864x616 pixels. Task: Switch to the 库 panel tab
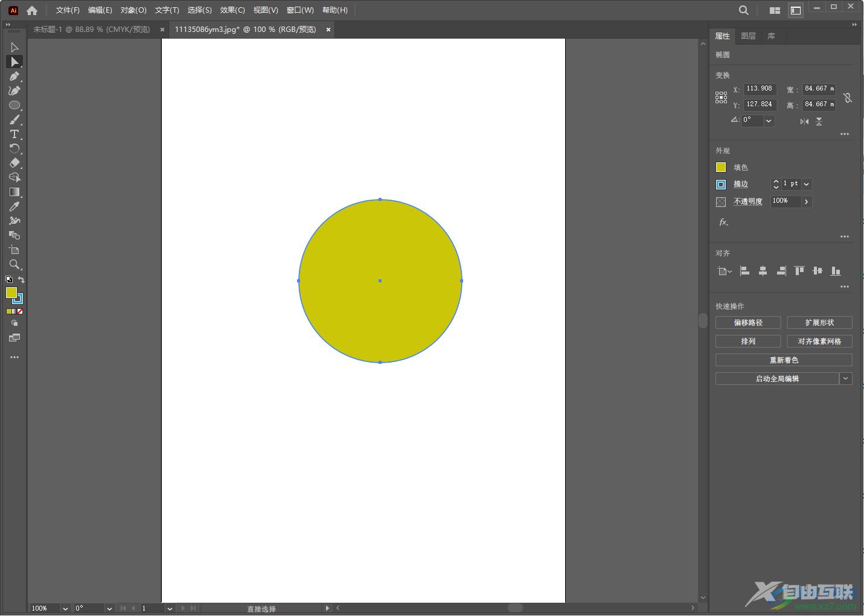(x=771, y=36)
